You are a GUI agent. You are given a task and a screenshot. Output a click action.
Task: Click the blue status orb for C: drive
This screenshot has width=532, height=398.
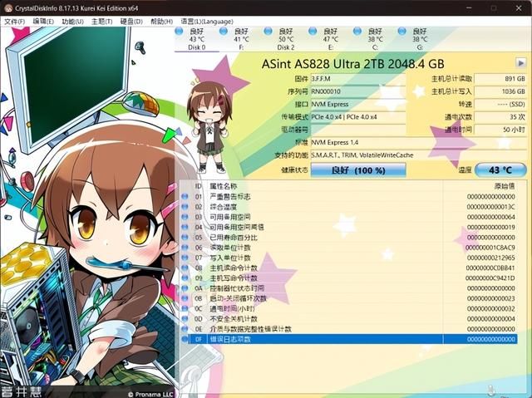click(x=357, y=32)
